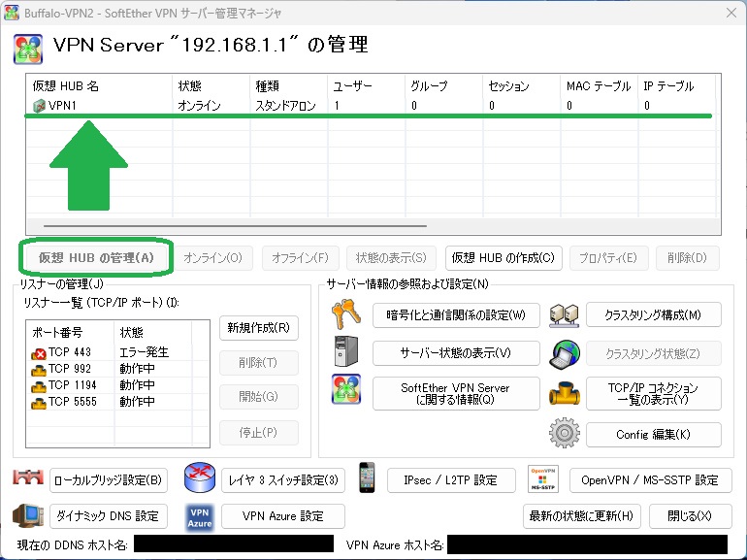
Task: Click the VPN Azure blue icon
Action: (x=199, y=517)
